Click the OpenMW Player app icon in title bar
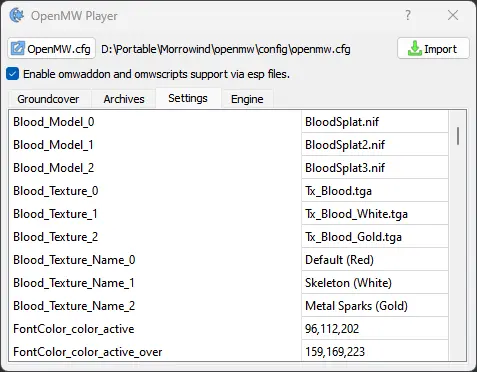Viewport: 477px width, 372px height. [16, 15]
